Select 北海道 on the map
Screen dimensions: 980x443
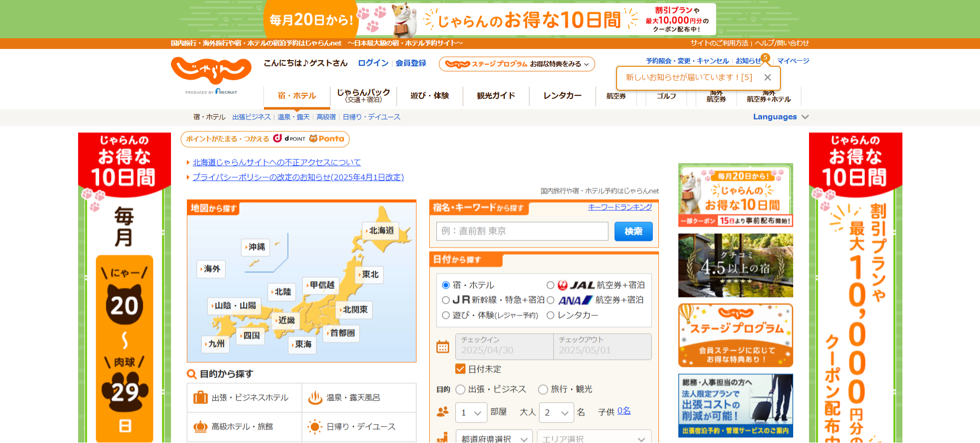[x=380, y=231]
